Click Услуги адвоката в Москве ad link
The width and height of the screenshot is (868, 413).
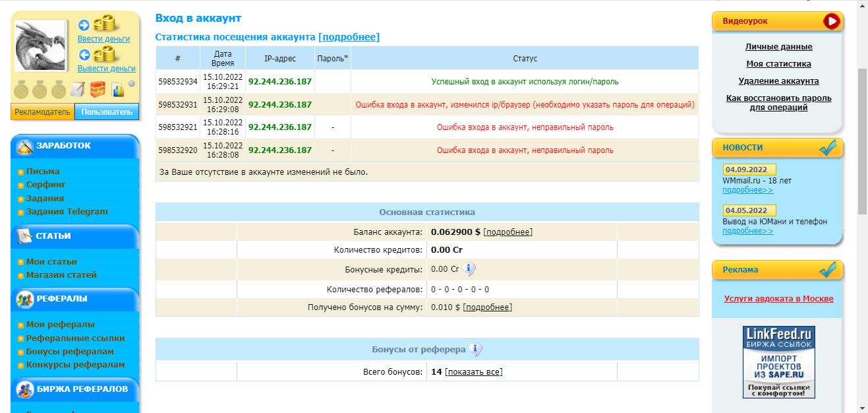point(779,299)
